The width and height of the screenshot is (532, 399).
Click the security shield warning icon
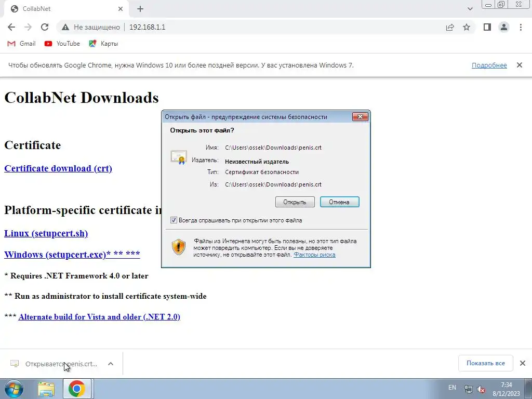tap(179, 247)
